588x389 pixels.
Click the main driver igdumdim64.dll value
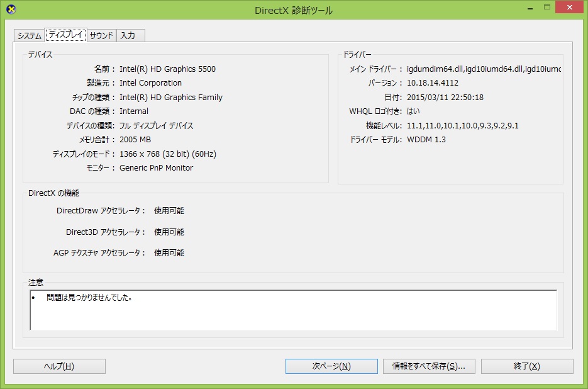(x=484, y=69)
